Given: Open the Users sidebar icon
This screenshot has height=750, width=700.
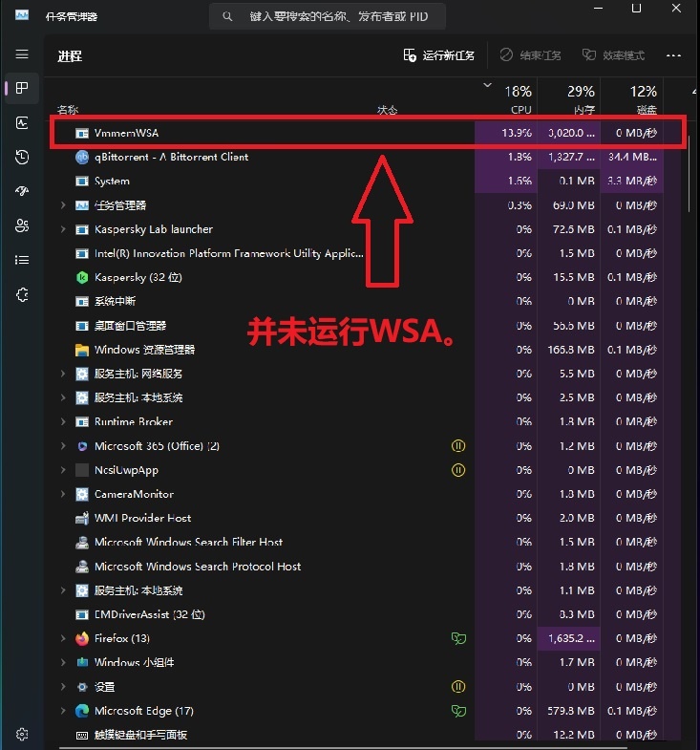Looking at the screenshot, I should [22, 225].
